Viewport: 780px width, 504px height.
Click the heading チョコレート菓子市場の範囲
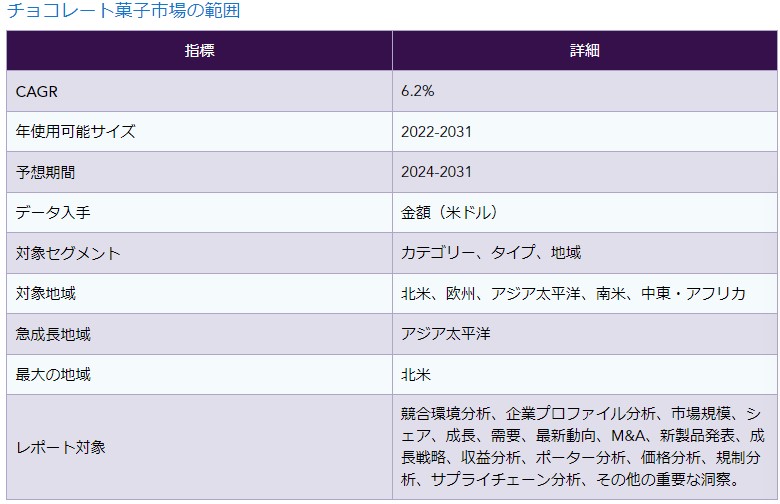pyautogui.click(x=123, y=10)
